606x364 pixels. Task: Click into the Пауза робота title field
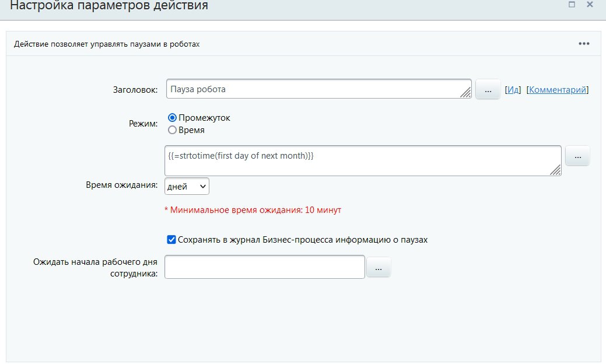click(315, 89)
